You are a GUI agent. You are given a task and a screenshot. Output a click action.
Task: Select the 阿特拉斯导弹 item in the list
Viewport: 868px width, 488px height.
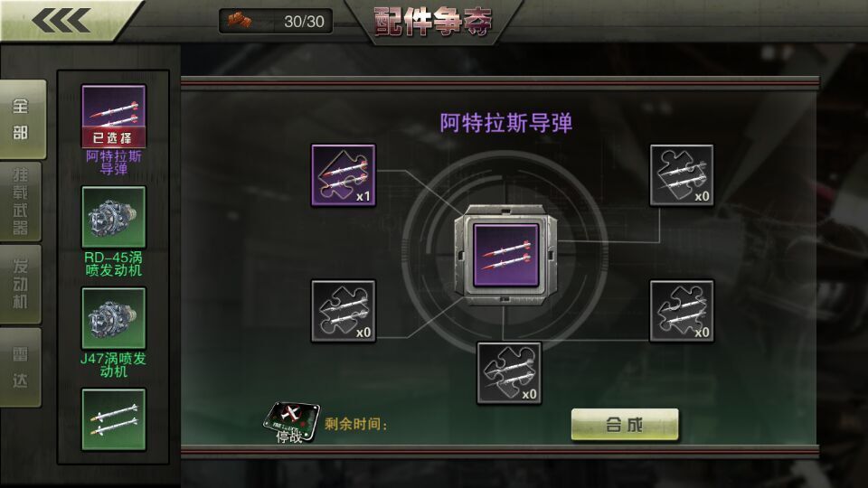click(114, 130)
